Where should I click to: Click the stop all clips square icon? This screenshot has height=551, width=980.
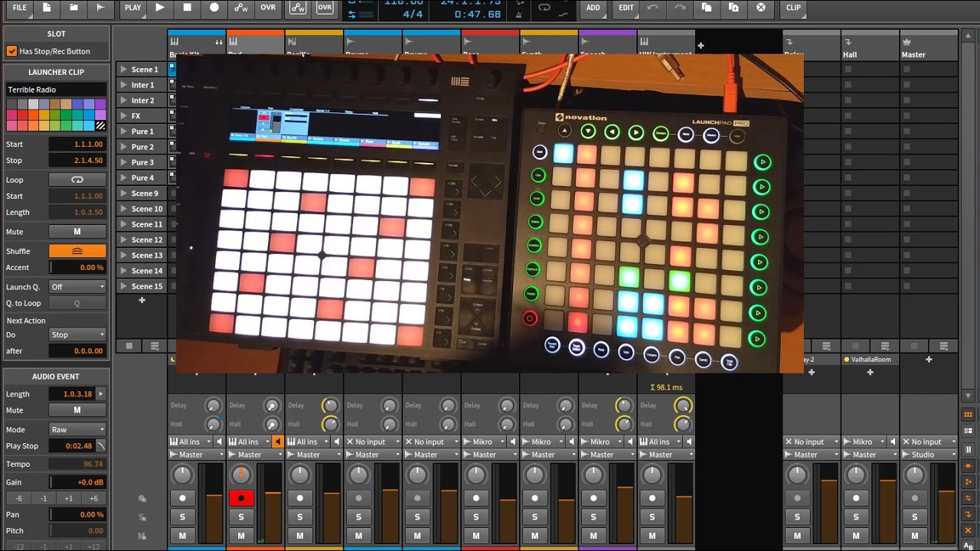pyautogui.click(x=129, y=346)
